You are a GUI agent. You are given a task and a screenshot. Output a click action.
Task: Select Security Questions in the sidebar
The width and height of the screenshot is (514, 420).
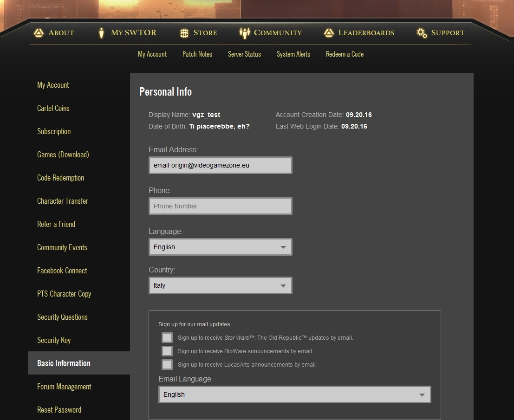click(62, 317)
